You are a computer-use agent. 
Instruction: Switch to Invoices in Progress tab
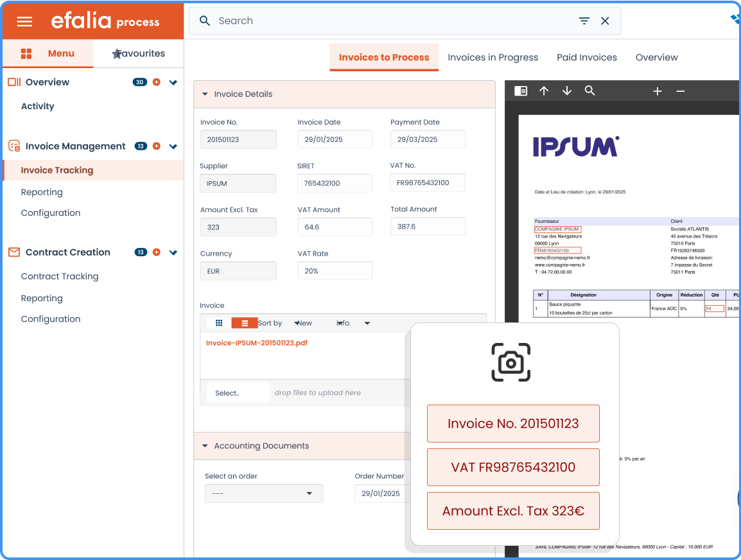(493, 57)
